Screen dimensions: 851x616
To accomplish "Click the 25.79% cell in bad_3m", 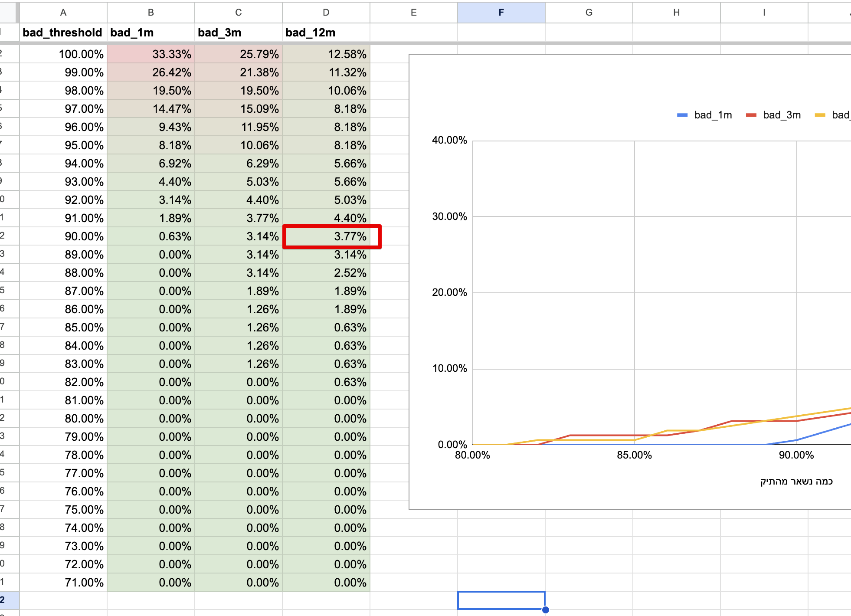I will point(238,54).
